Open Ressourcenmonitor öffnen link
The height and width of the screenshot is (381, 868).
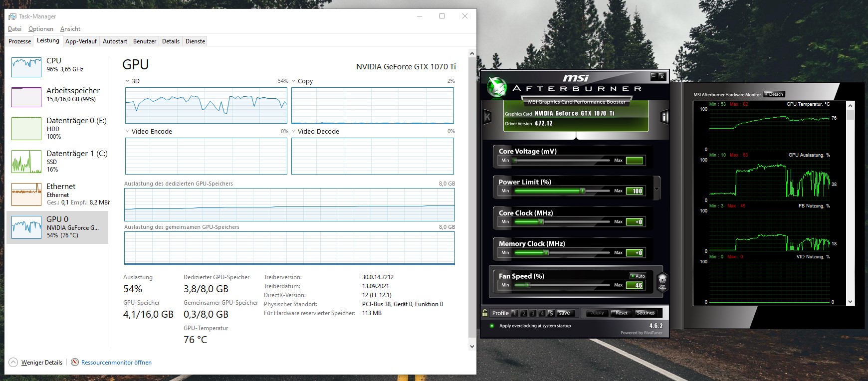[116, 363]
